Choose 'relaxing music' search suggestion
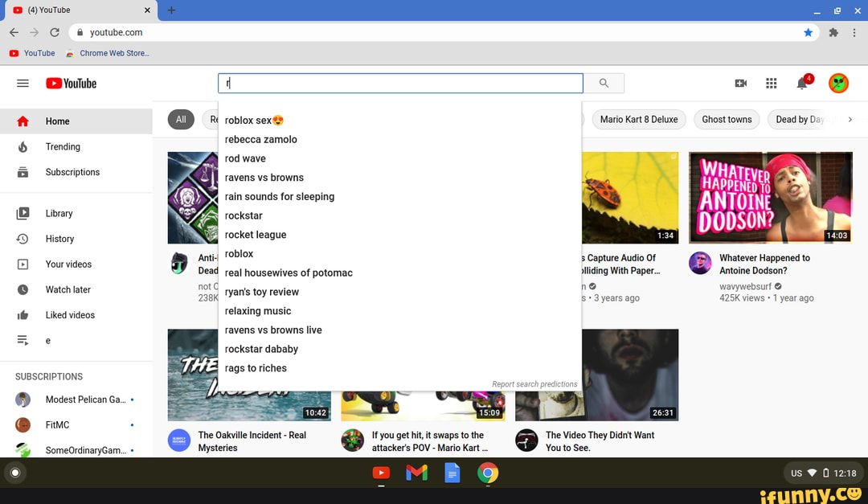The height and width of the screenshot is (504, 868). tap(258, 311)
